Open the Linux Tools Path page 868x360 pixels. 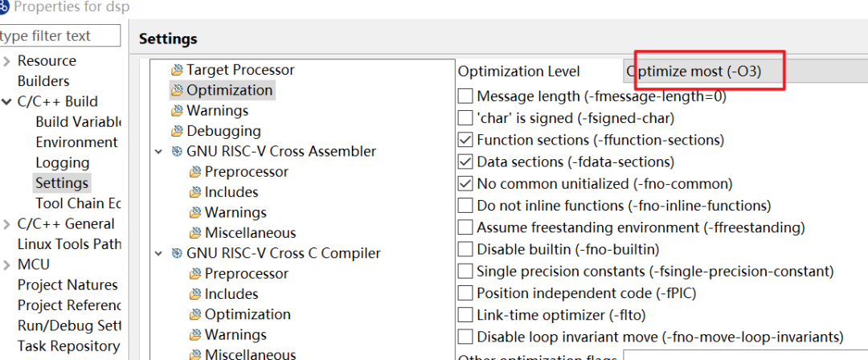coord(69,244)
